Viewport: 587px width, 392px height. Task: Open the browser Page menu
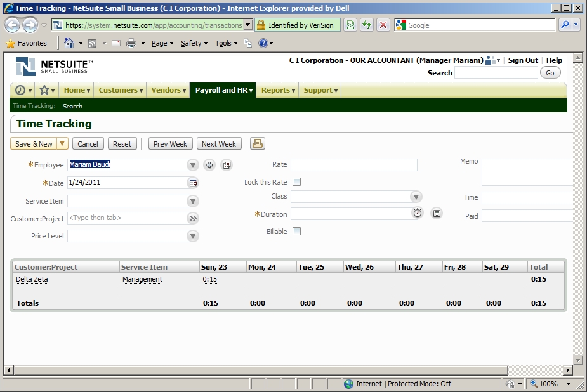point(162,43)
